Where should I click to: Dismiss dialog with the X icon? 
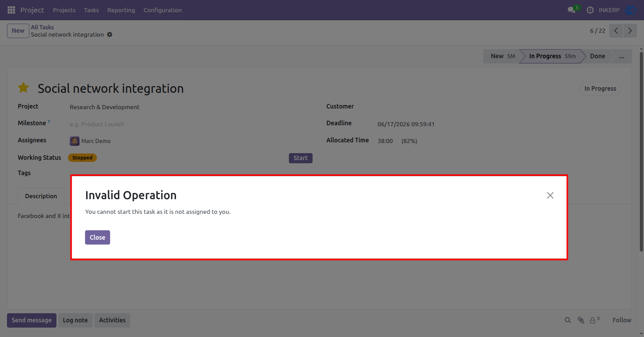(x=550, y=195)
